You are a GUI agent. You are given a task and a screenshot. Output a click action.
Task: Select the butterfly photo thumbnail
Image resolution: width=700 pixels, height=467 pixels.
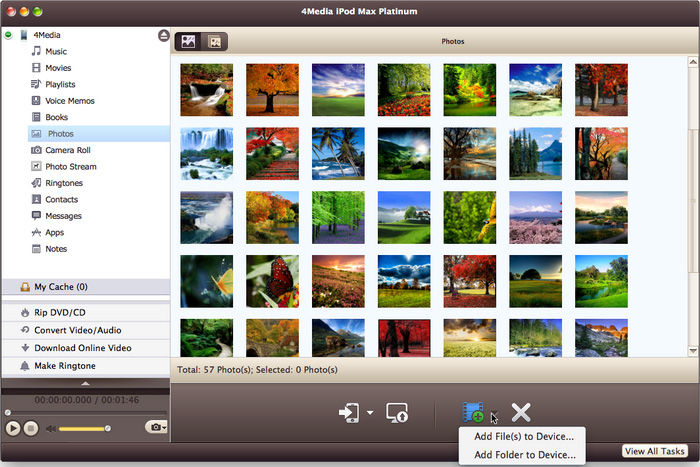273,281
